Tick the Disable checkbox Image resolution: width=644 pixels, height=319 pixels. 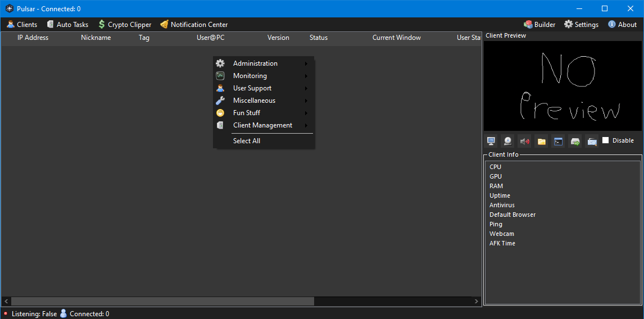605,140
